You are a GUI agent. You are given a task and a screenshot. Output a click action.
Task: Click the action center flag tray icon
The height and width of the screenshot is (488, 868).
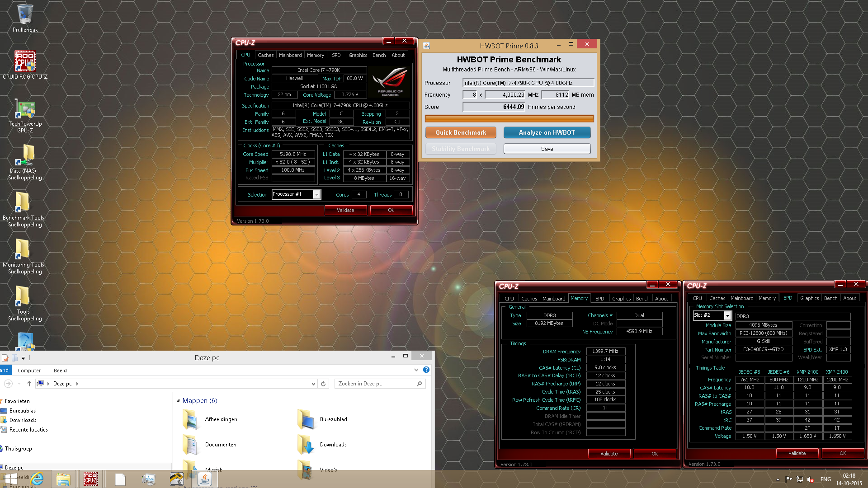click(788, 479)
